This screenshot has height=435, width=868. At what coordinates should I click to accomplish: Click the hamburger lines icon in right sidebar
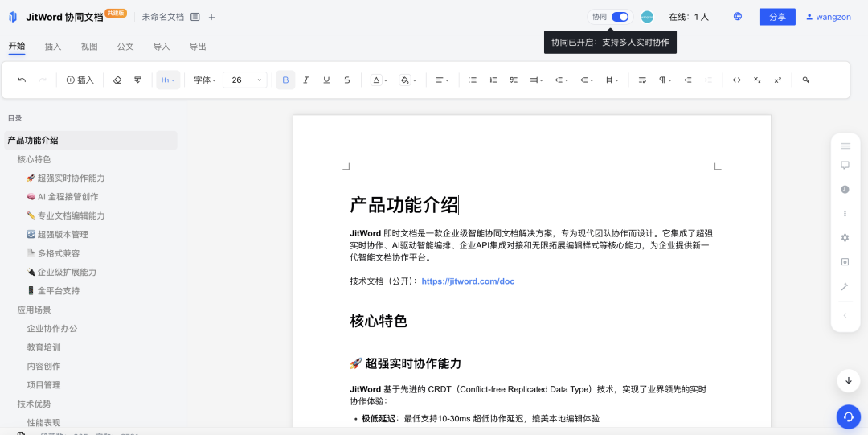845,146
